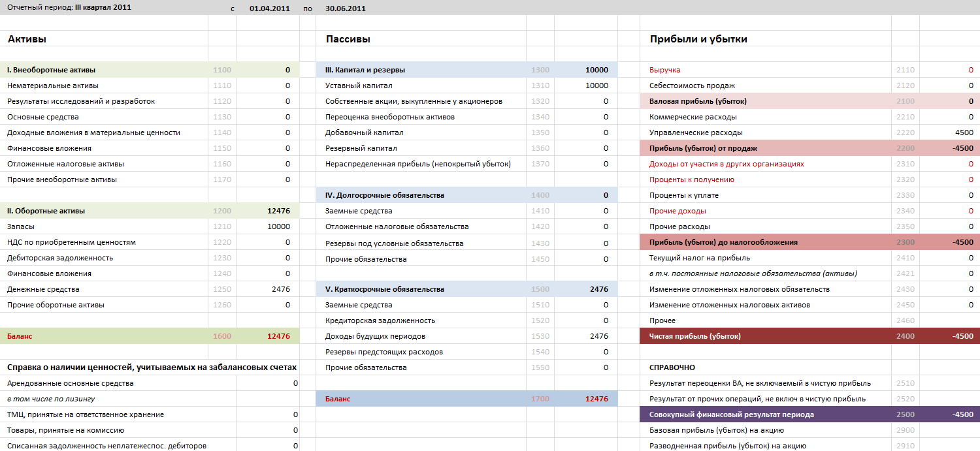Select the Кредиторская задолженность label
This screenshot has width=980, height=451.
pyautogui.click(x=380, y=320)
